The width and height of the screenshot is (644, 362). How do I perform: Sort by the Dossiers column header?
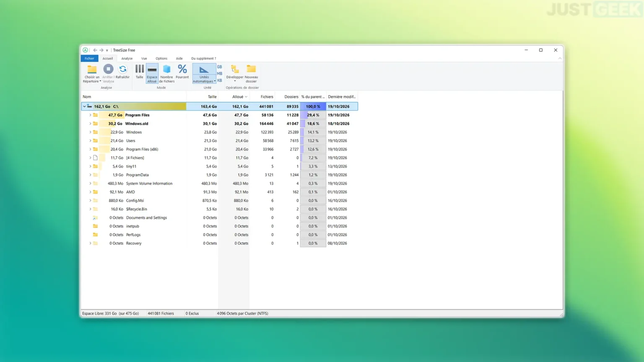[x=288, y=97]
